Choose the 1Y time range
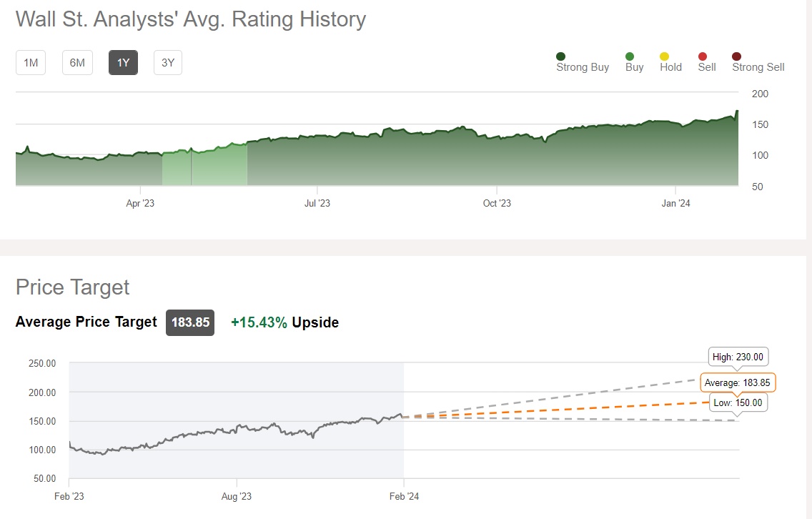This screenshot has width=812, height=519. pos(123,63)
